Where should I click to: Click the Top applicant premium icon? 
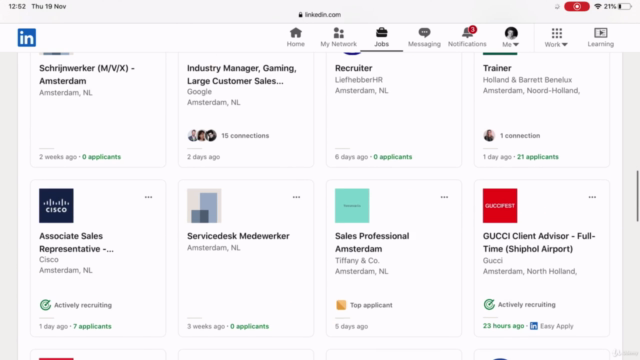341,305
